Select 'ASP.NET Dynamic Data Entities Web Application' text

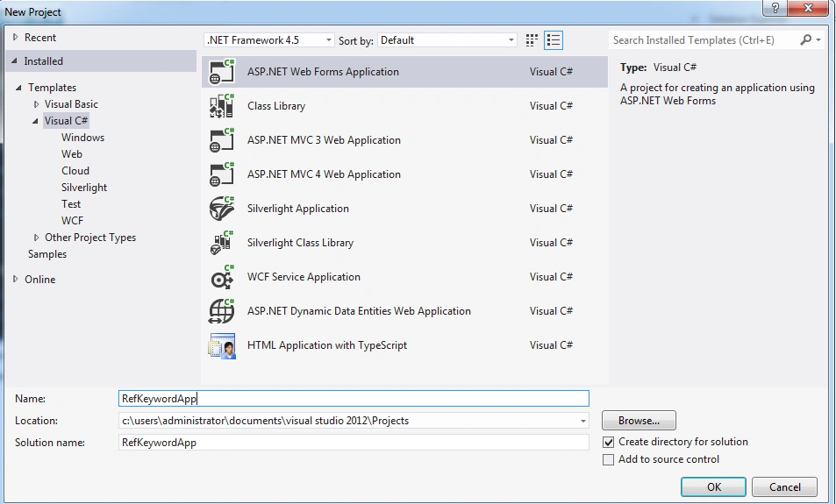[359, 311]
